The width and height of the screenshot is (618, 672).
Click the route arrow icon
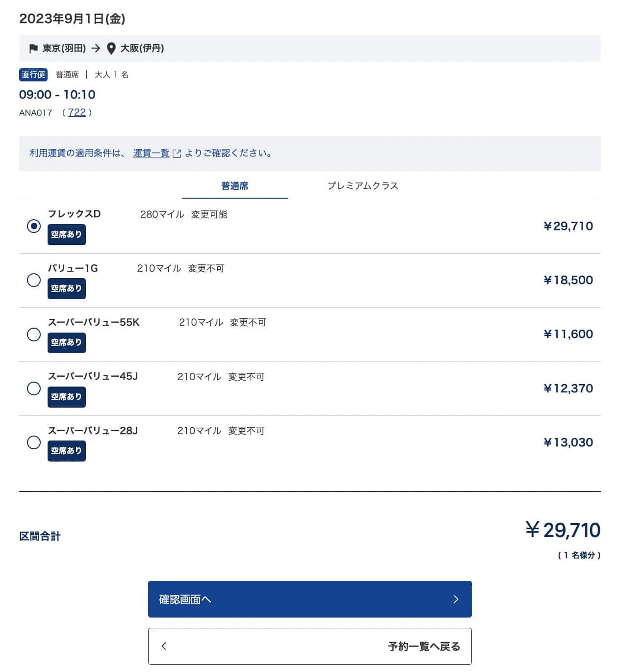coord(96,48)
